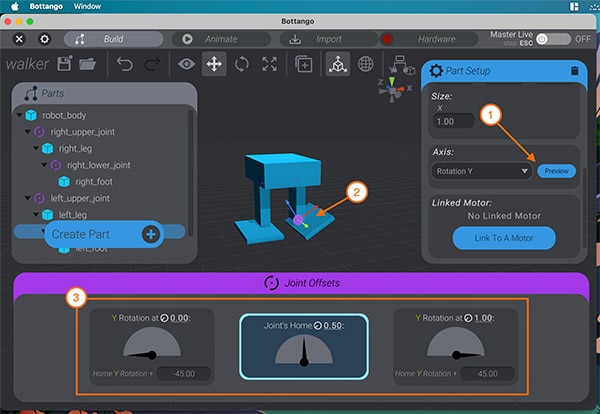Click the undo arrow
This screenshot has width=600, height=414.
click(x=125, y=64)
